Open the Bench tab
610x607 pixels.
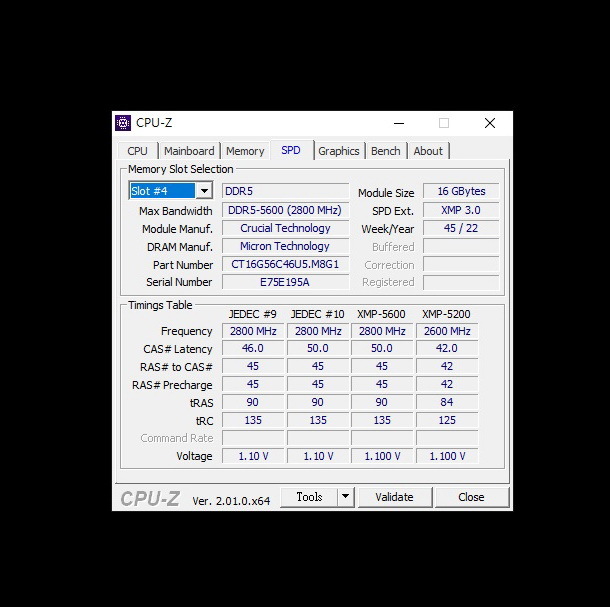pos(385,151)
